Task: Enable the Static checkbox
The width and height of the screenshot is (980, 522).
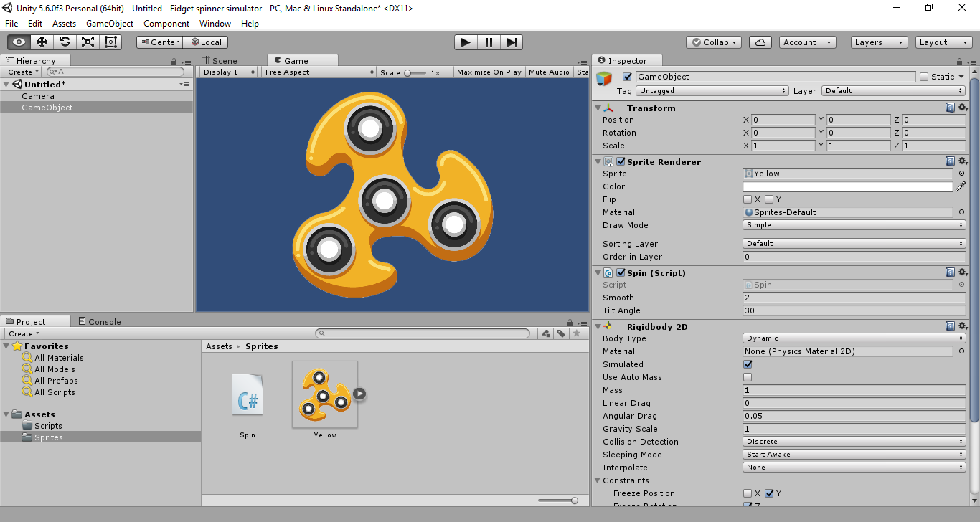Action: (924, 77)
